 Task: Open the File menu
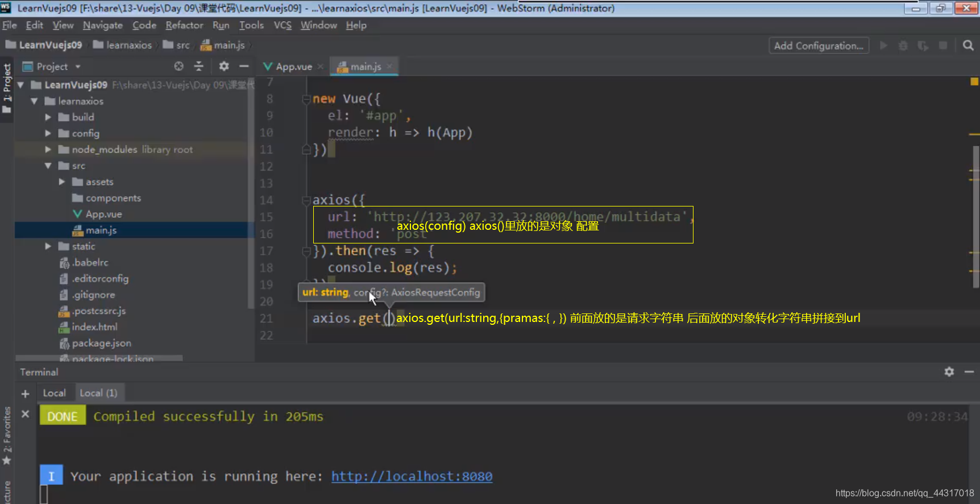point(10,25)
